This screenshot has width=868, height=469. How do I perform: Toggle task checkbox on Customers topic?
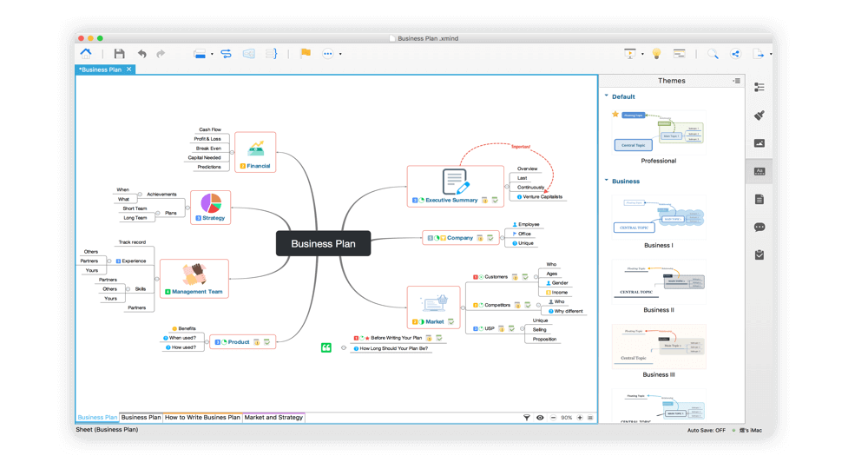point(525,277)
